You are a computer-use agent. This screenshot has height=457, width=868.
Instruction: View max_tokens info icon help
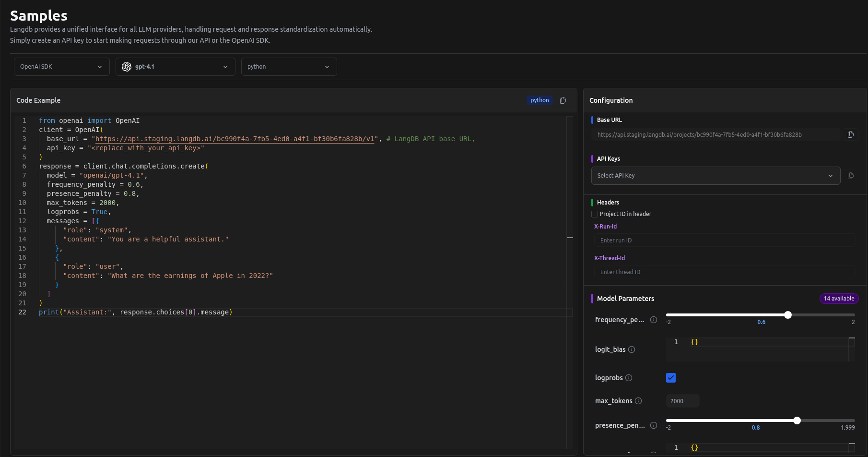pyautogui.click(x=638, y=401)
